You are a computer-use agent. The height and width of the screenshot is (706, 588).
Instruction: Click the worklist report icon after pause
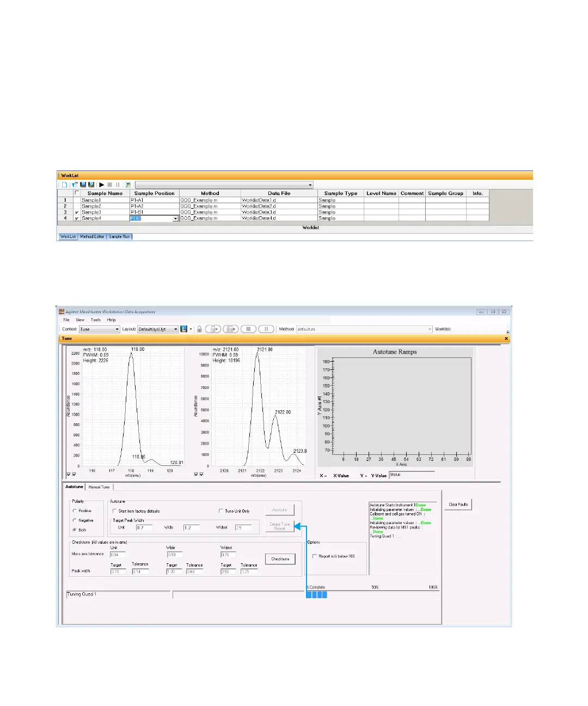tap(128, 185)
